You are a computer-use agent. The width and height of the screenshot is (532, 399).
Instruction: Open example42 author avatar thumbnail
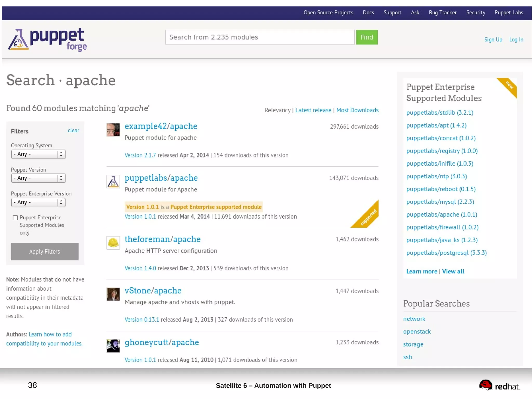pyautogui.click(x=113, y=130)
